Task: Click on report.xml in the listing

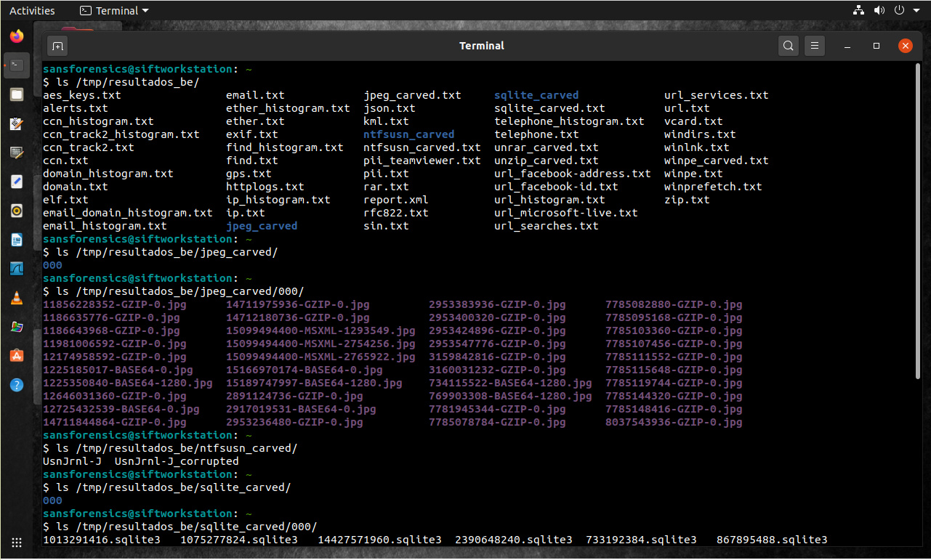Action: click(395, 200)
